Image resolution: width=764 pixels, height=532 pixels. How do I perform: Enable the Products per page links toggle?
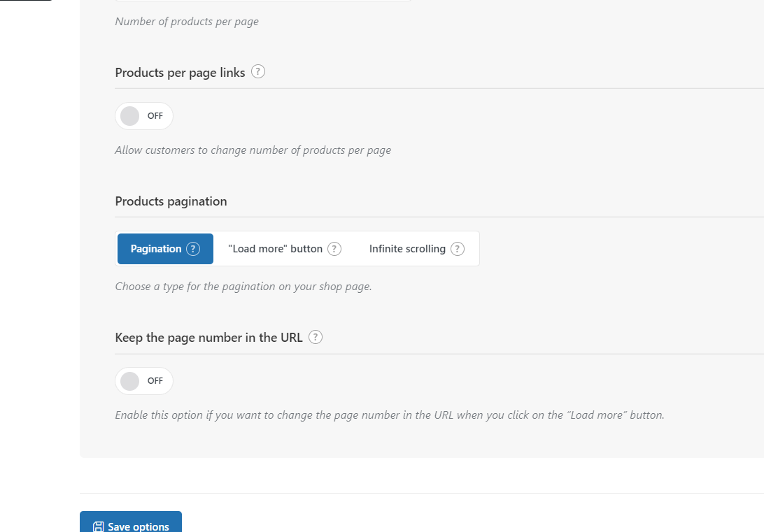tap(143, 116)
